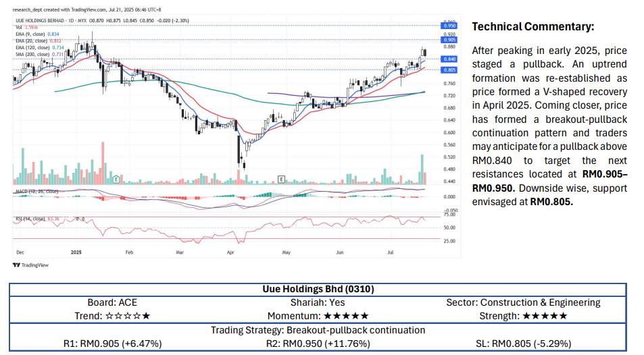
Task: Click the 0.560 value on price axis
Action: 450,145
